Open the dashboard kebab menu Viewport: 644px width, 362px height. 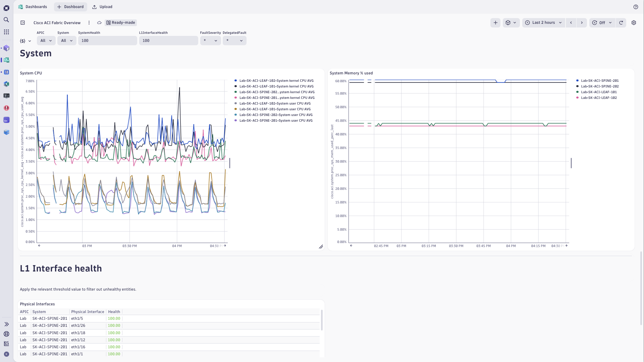pos(89,22)
